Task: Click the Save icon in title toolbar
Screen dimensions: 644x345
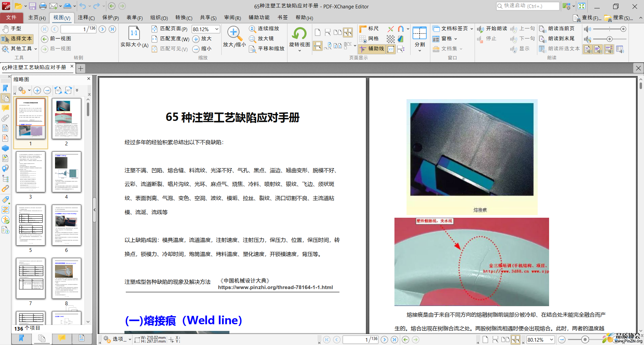Action: [32, 6]
